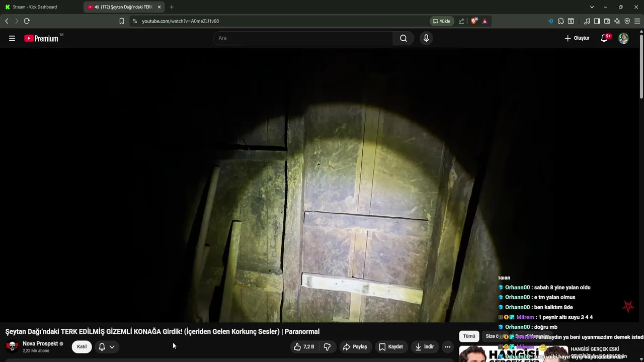View site information next to the URL
This screenshot has width=644, height=362.
134,21
